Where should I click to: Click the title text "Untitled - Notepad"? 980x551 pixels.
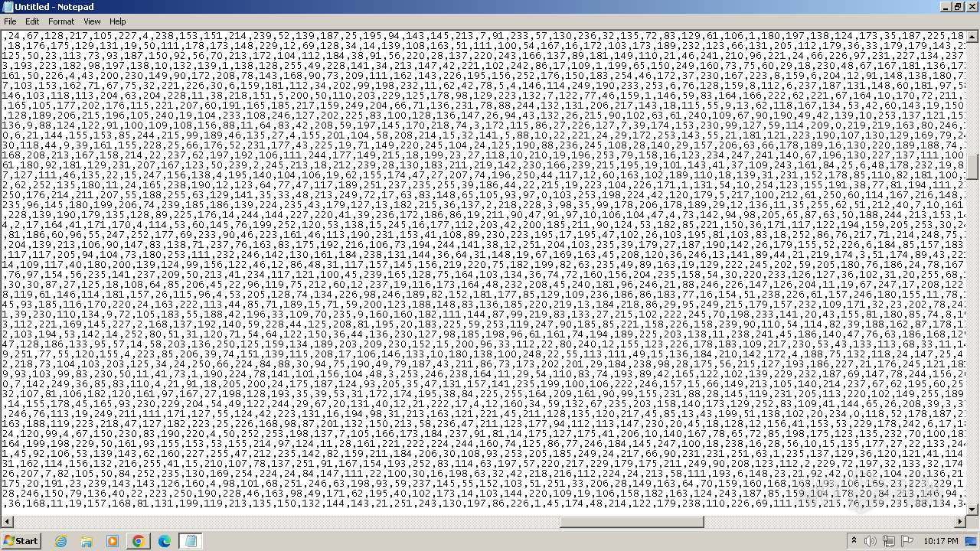point(54,7)
